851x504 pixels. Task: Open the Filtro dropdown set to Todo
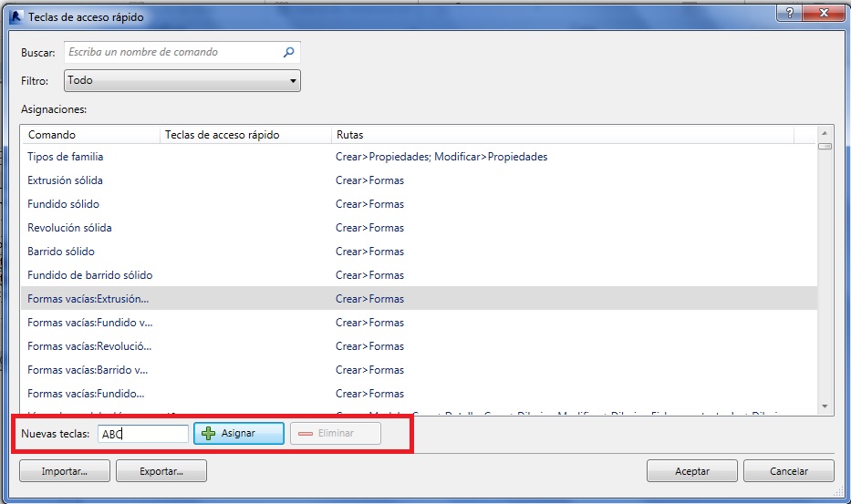(x=182, y=81)
